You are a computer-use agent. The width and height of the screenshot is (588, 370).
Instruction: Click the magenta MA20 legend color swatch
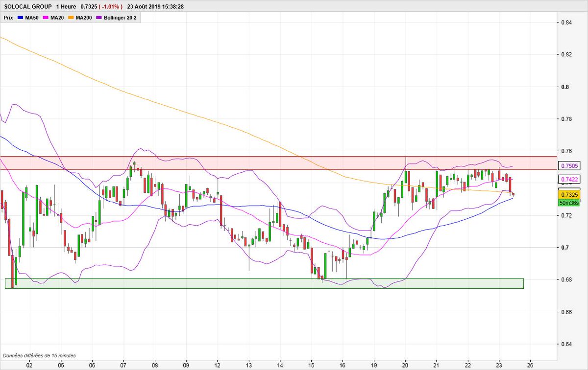click(47, 17)
